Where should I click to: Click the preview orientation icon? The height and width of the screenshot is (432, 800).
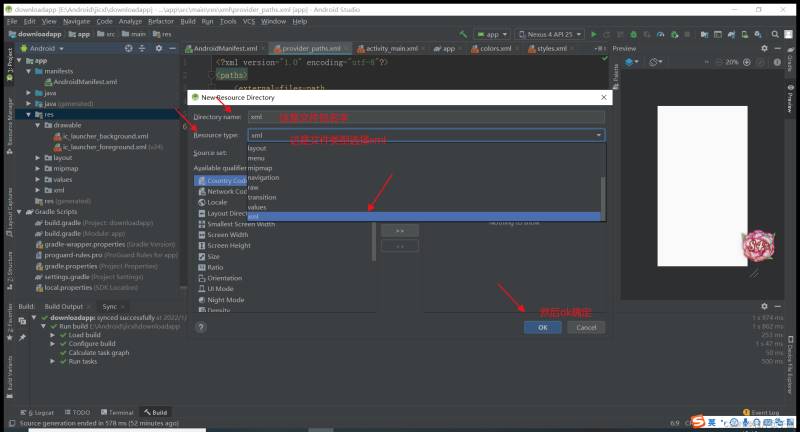pyautogui.click(x=655, y=62)
